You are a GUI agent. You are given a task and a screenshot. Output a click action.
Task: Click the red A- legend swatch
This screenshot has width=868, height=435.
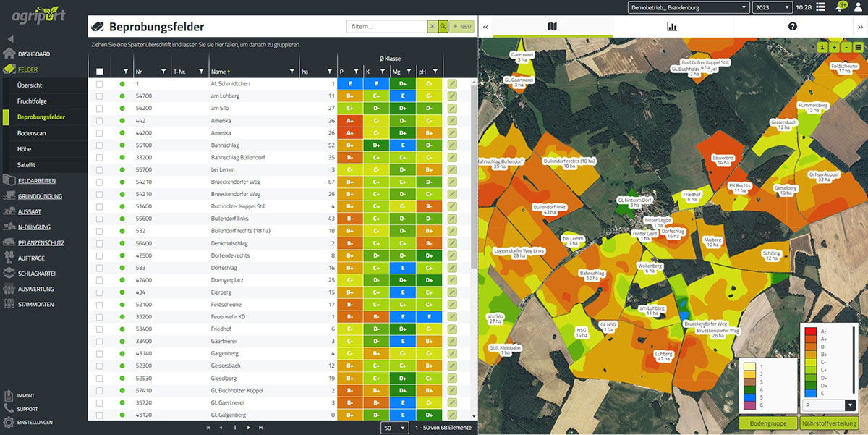(809, 331)
